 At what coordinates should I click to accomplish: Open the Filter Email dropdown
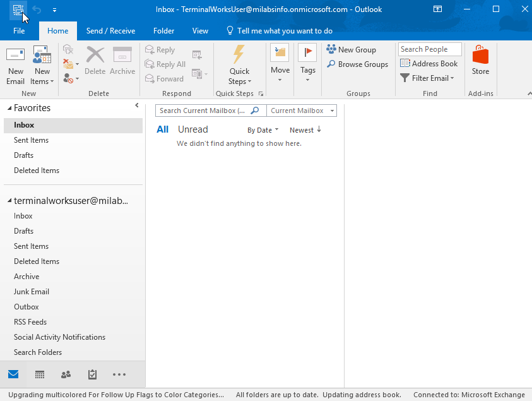point(427,78)
